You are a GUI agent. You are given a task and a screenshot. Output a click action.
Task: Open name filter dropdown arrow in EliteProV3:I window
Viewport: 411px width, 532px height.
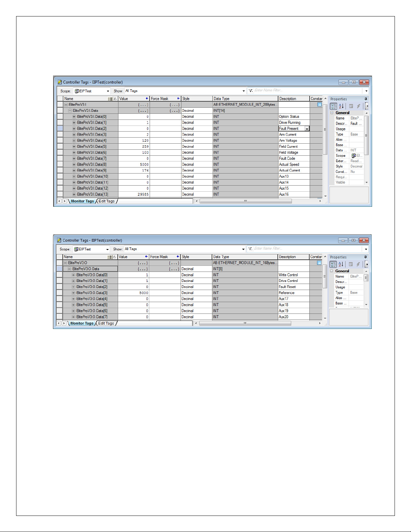(x=366, y=91)
